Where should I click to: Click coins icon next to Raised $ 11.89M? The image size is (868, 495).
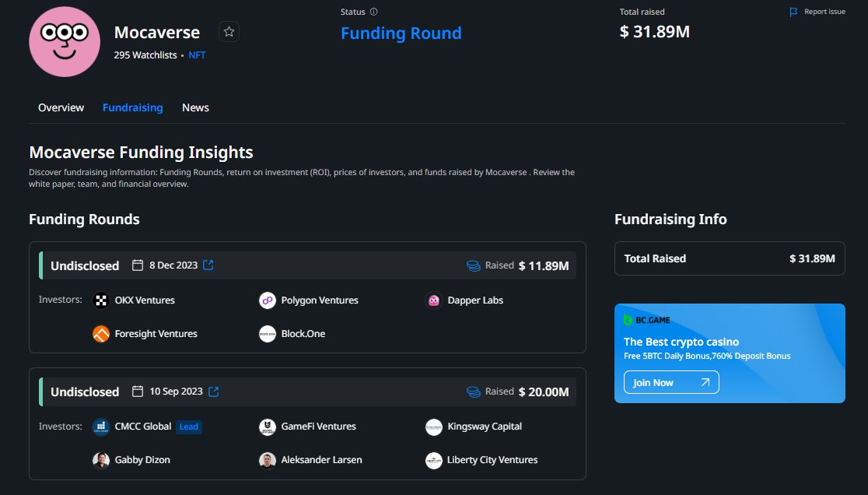(474, 265)
